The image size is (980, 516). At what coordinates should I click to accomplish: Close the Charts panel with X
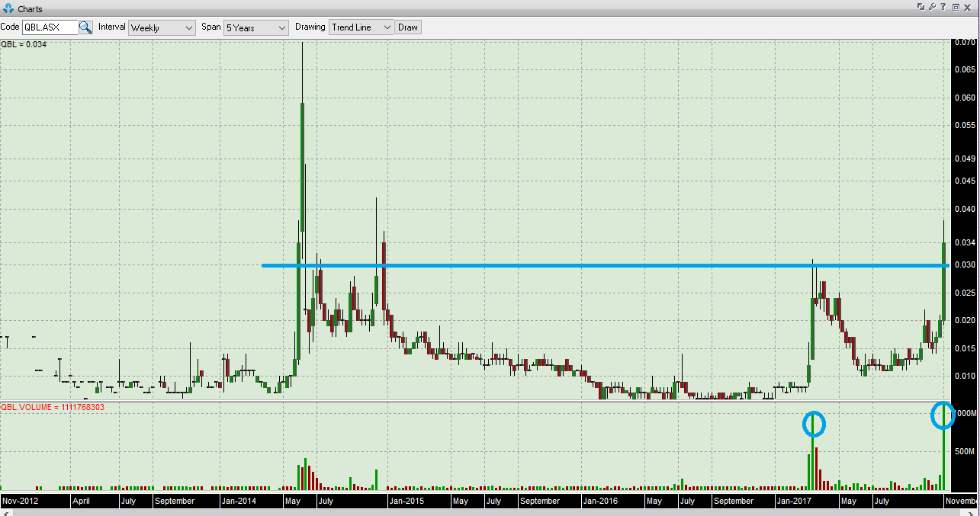[x=969, y=7]
